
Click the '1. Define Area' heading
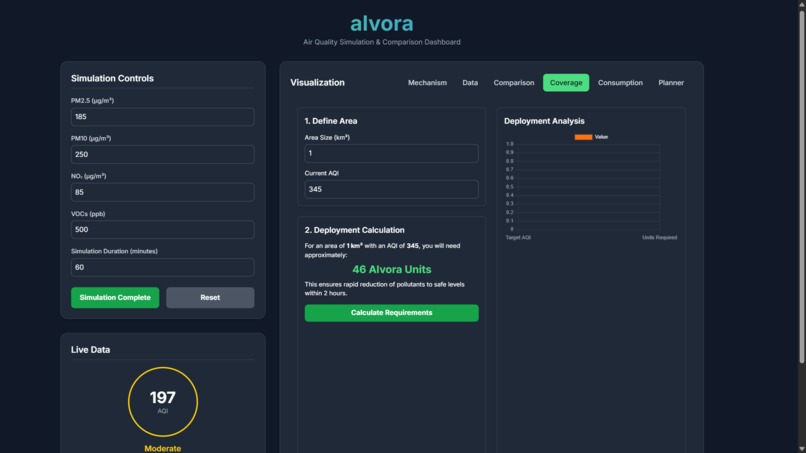[331, 121]
